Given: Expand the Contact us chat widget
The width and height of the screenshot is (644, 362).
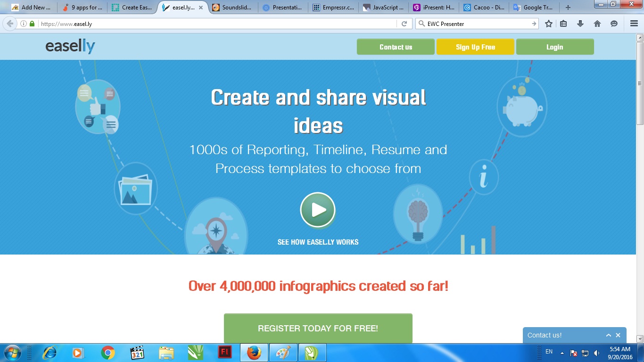Looking at the screenshot, I should [609, 335].
